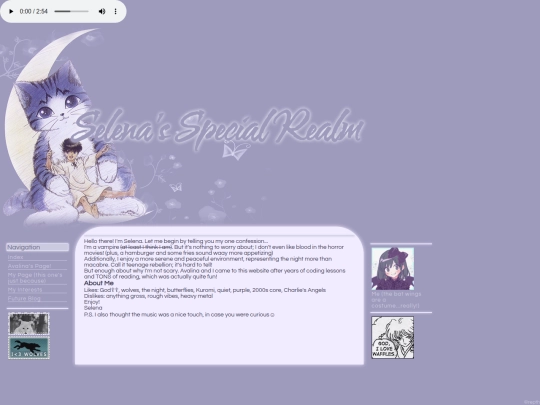Mute the audio player volume
The height and width of the screenshot is (405, 540).
102,11
